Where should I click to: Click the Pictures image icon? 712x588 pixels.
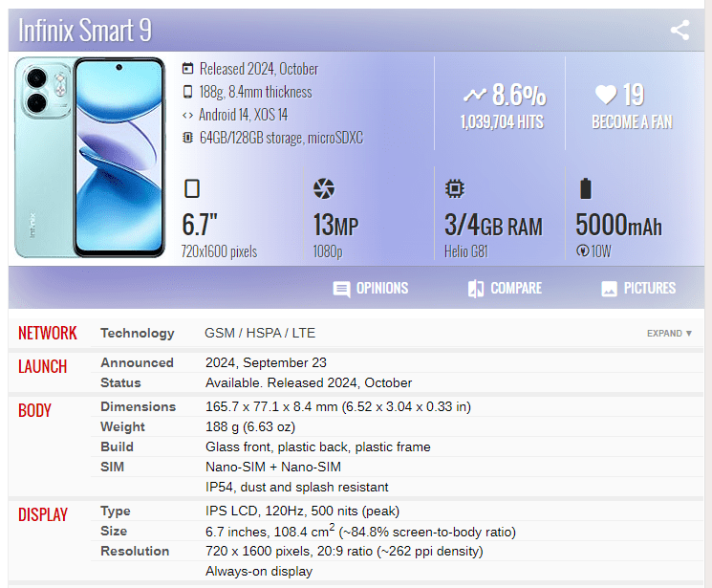[x=609, y=289]
